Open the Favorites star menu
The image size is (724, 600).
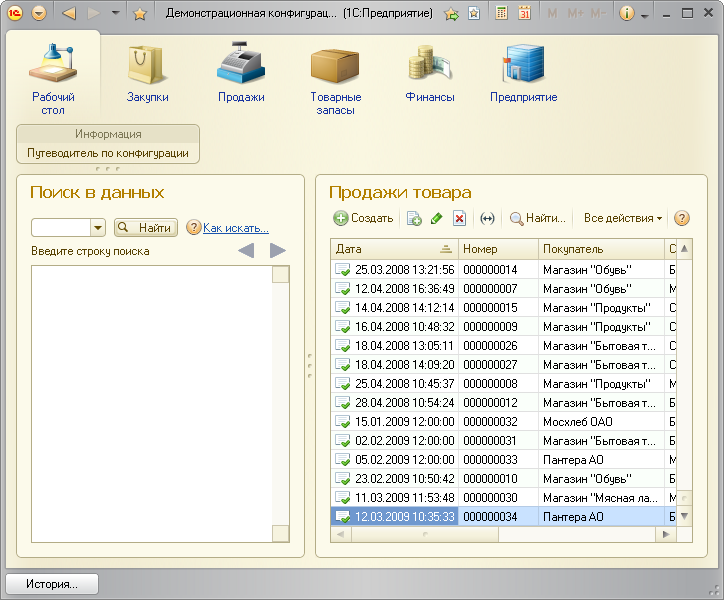coord(139,14)
